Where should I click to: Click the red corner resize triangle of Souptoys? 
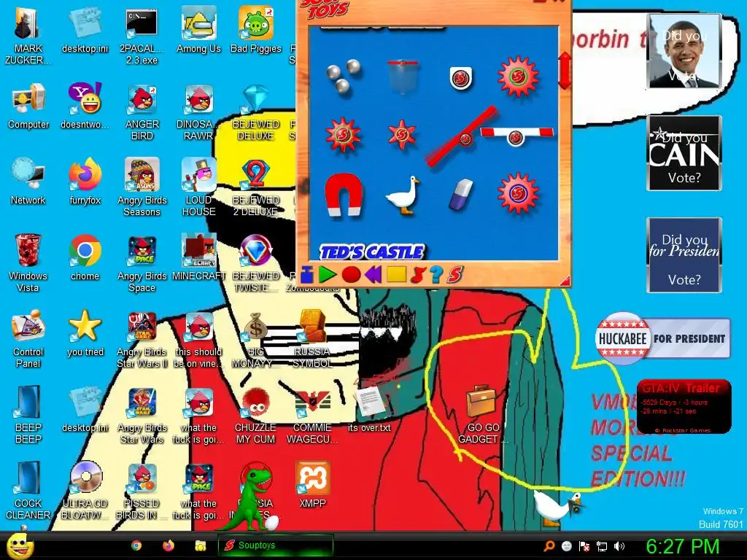coord(565,281)
